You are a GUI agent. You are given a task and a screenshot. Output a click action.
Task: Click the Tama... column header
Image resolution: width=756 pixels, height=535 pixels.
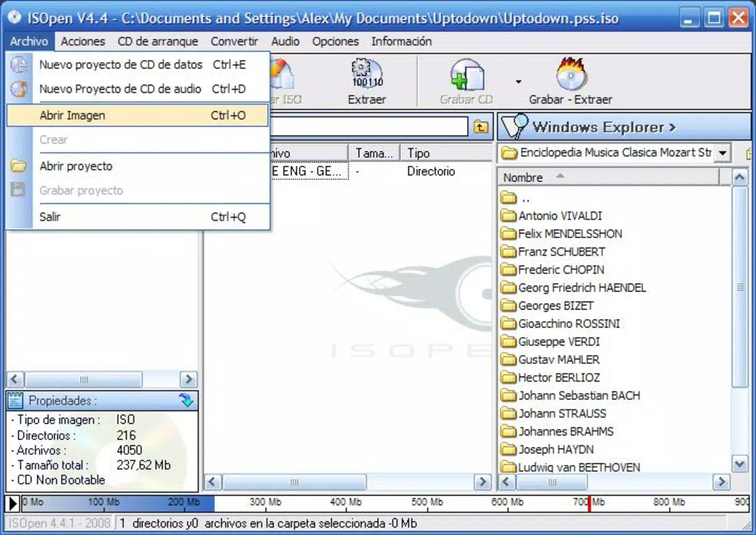point(374,153)
